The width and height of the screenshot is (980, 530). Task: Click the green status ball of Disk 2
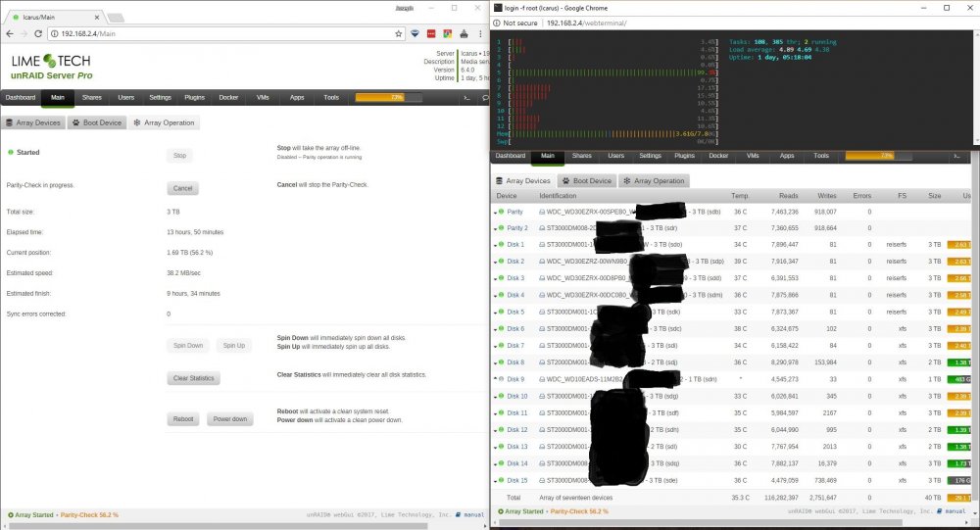click(x=501, y=262)
